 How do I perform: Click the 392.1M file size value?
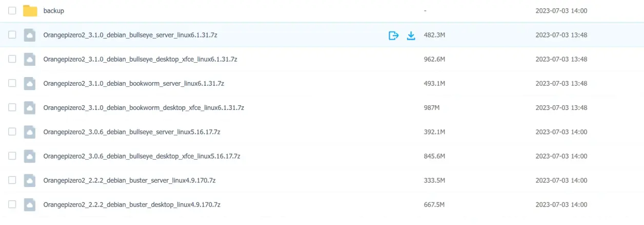pyautogui.click(x=434, y=132)
